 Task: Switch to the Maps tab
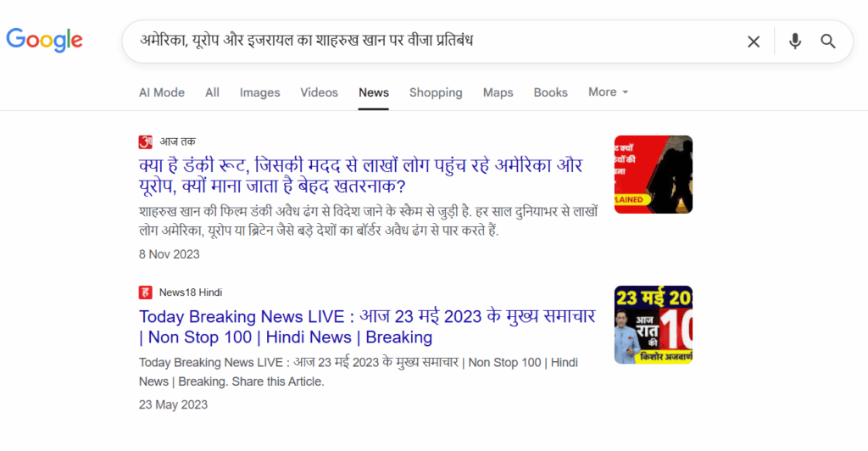click(x=498, y=92)
